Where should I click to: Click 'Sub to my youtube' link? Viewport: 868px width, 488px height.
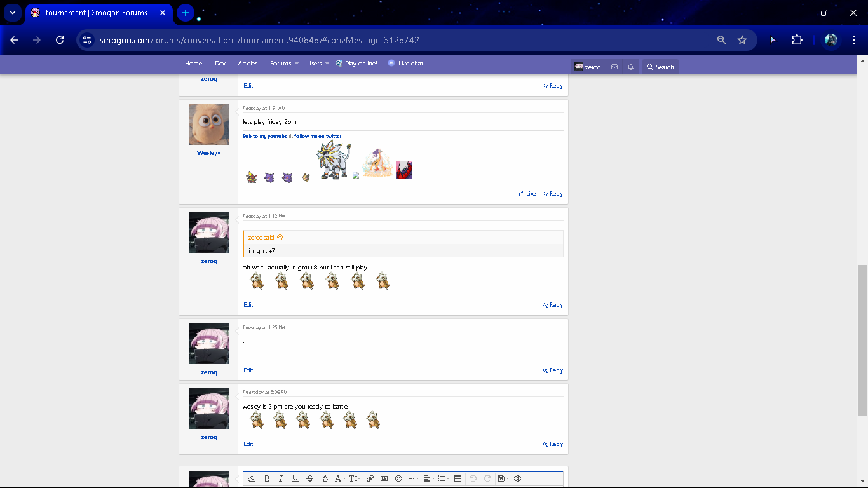264,136
